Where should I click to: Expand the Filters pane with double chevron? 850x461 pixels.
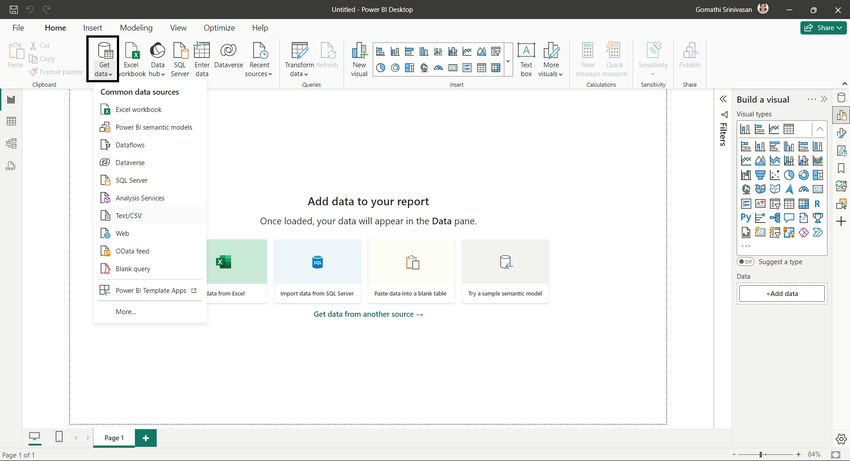[723, 99]
